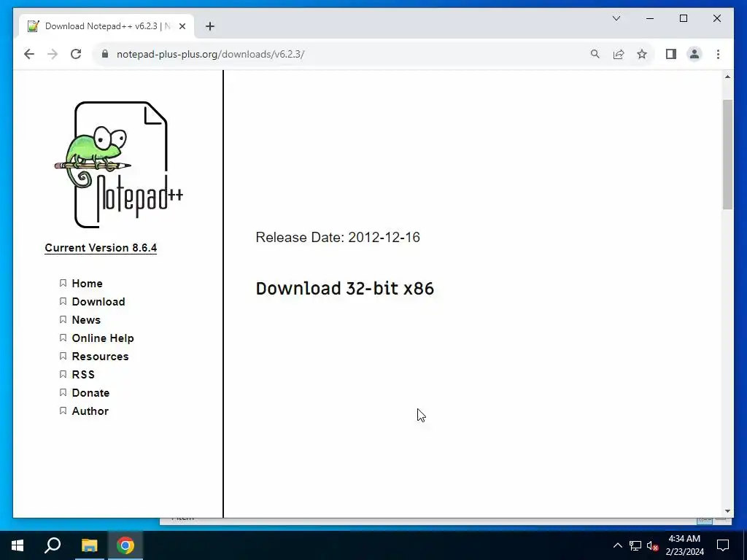Viewport: 747px width, 560px height.
Task: Go to the Home page link
Action: pyautogui.click(x=88, y=284)
